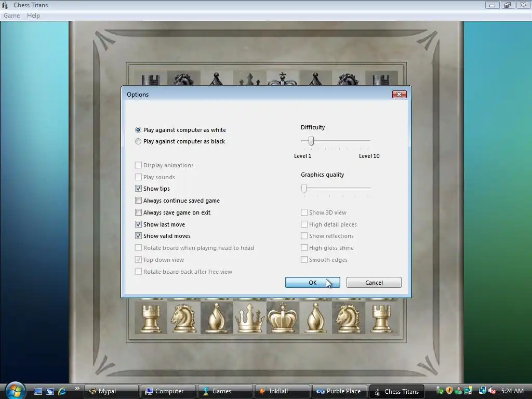Image resolution: width=532 pixels, height=399 pixels.
Task: Click the Show Desktop quick launch icon
Action: [37, 391]
